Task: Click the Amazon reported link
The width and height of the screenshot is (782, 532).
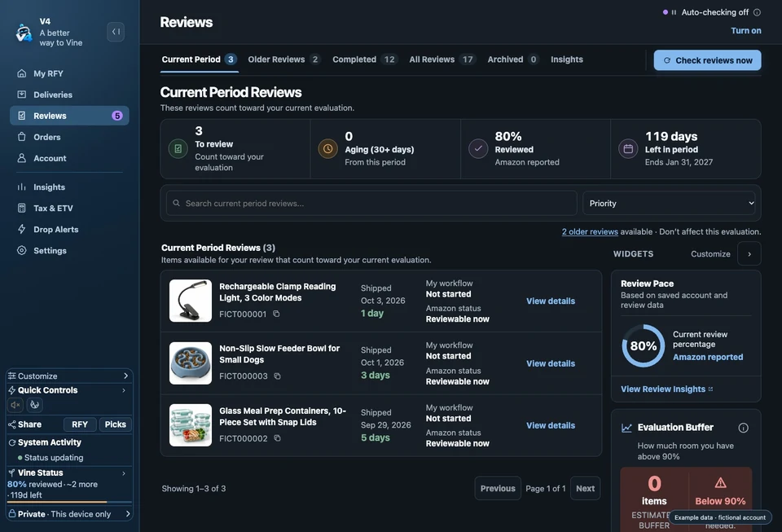Action: tap(708, 357)
